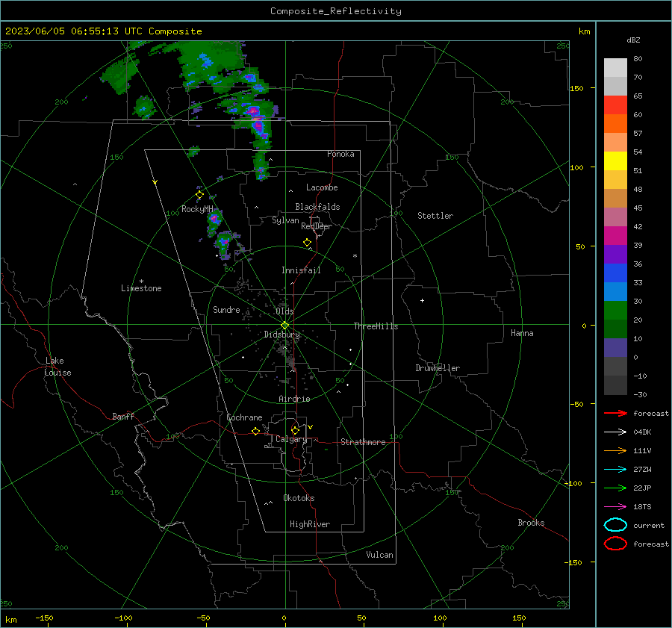Click the red forecast arrow legend icon
The height and width of the screenshot is (628, 672).
tap(615, 413)
